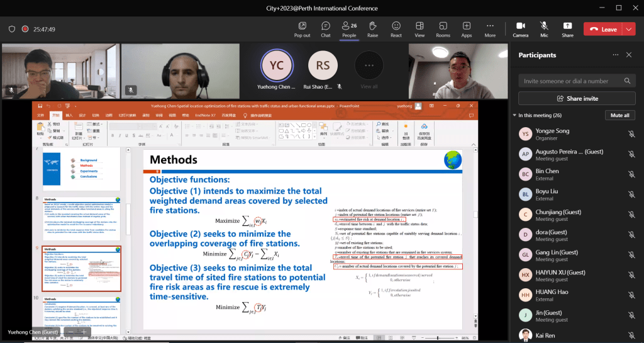Click the Mute all button

[620, 115]
